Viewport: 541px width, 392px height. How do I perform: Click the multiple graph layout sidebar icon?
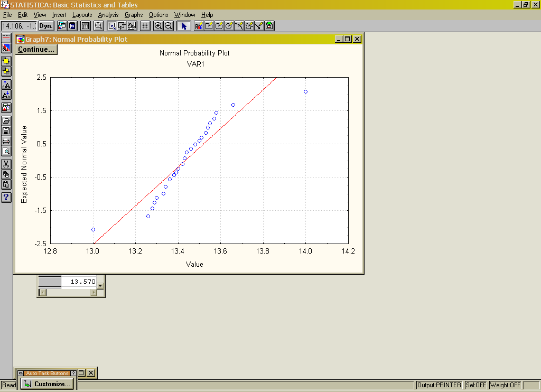6,108
